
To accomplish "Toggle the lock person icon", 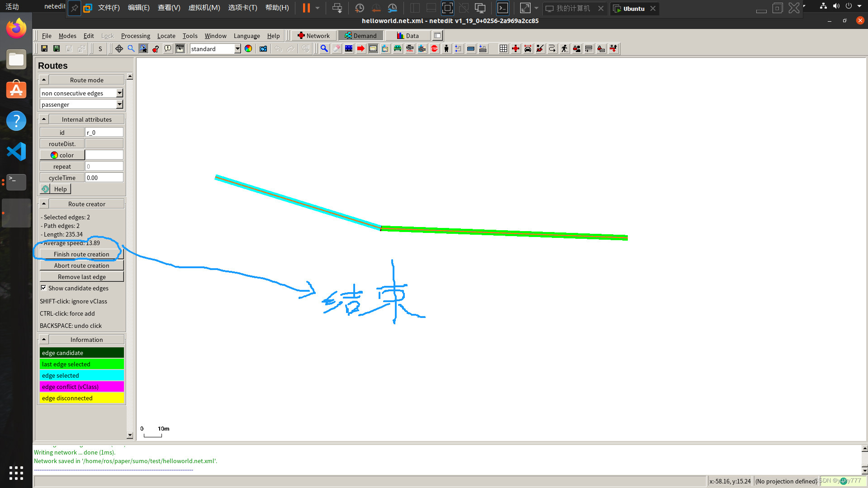I will click(x=577, y=49).
